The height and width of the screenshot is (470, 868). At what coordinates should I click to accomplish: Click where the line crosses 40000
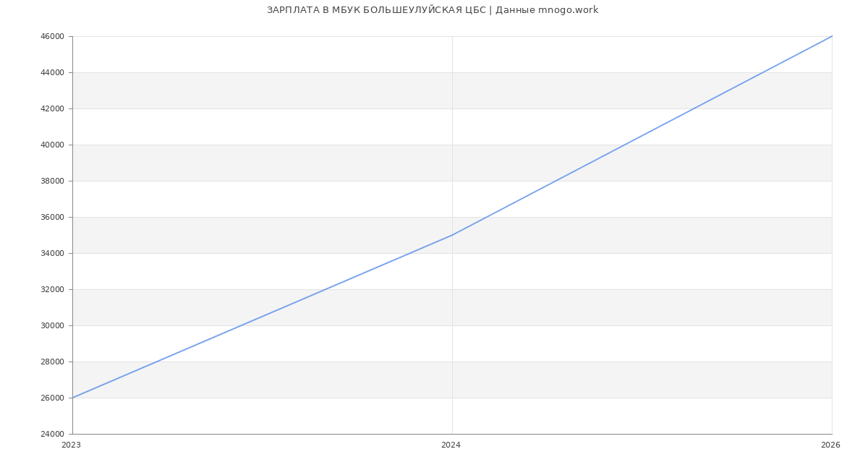[x=625, y=145]
